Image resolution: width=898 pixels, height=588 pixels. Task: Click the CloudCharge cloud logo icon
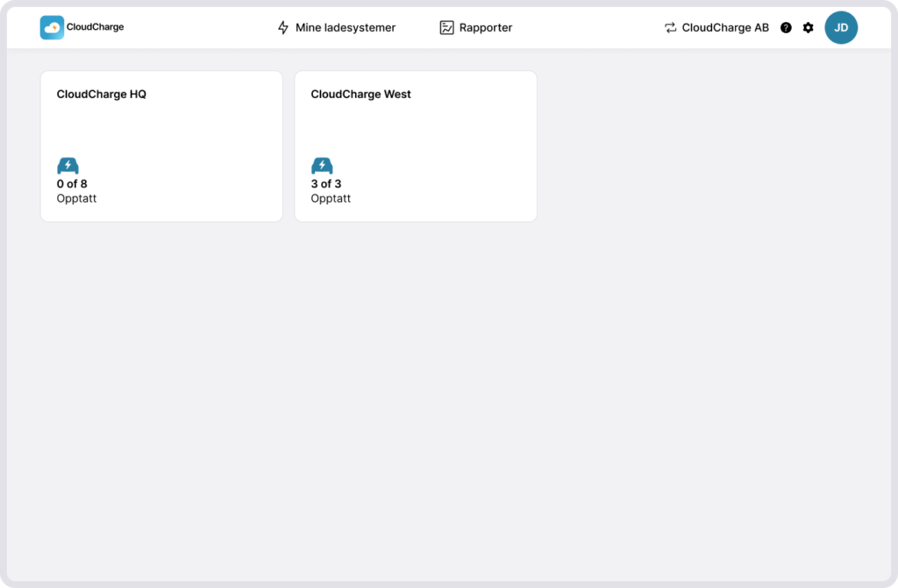[52, 27]
